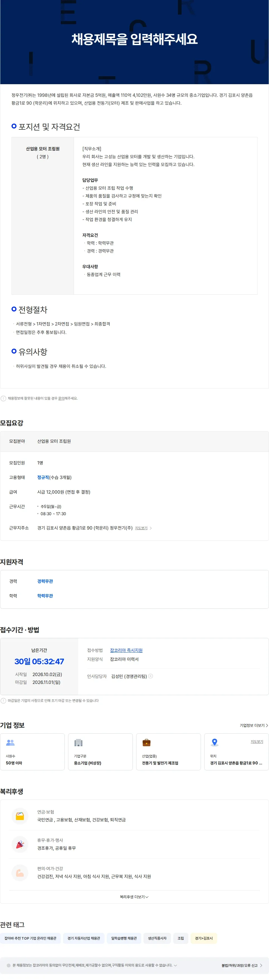Select the 경기>김포시 tag

pos(204,938)
